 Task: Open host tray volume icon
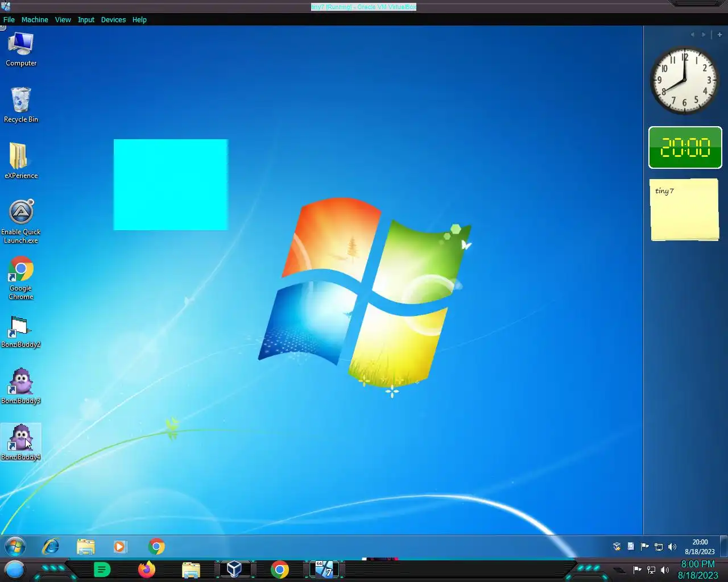pos(665,570)
